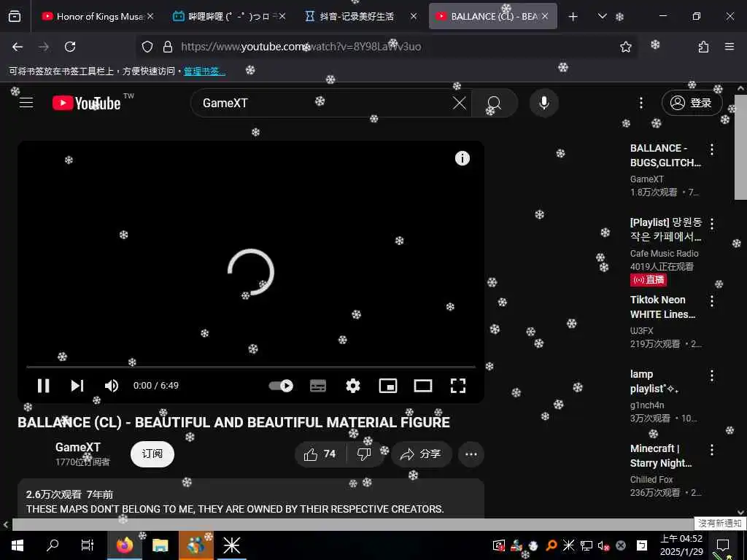The height and width of the screenshot is (560, 747).
Task: Enable miniplayer mode
Action: coord(388,385)
